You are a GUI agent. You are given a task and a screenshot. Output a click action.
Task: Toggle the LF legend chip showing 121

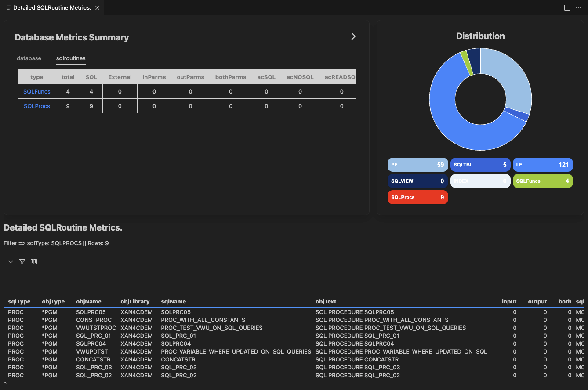click(x=543, y=165)
